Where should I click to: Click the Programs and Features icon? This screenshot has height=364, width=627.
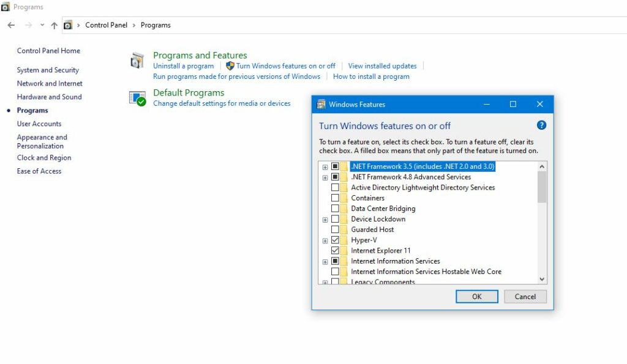[x=137, y=61]
